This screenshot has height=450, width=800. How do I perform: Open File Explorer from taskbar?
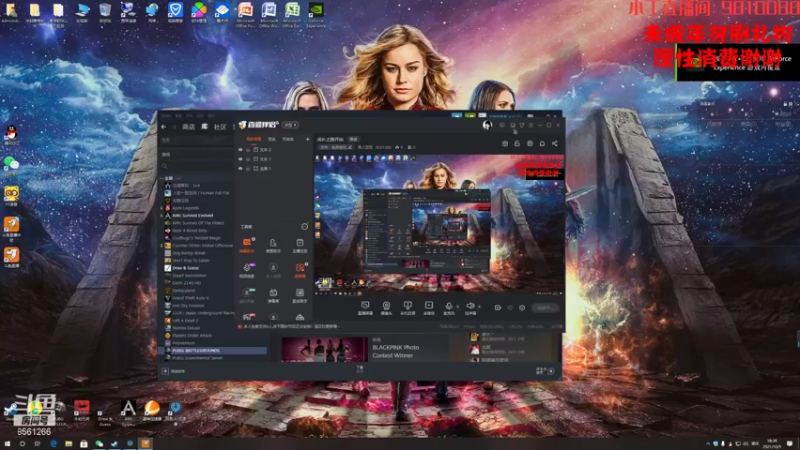(x=68, y=444)
